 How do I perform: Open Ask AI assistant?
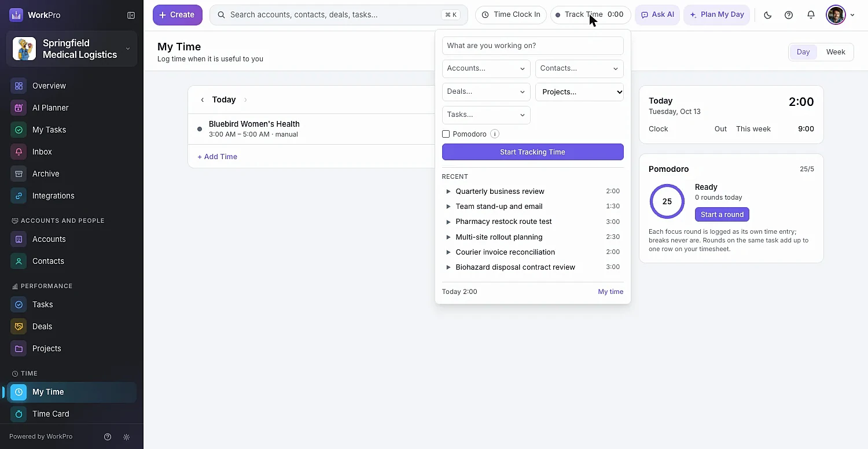click(x=657, y=15)
